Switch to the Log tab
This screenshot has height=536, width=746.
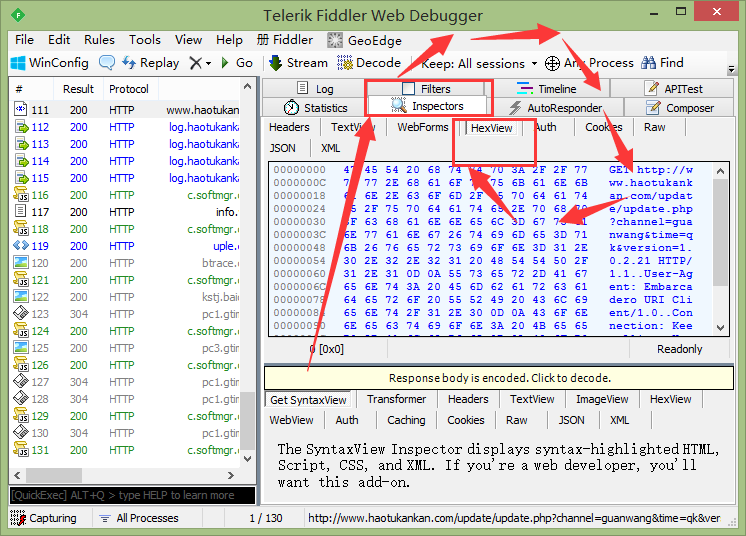click(x=314, y=88)
